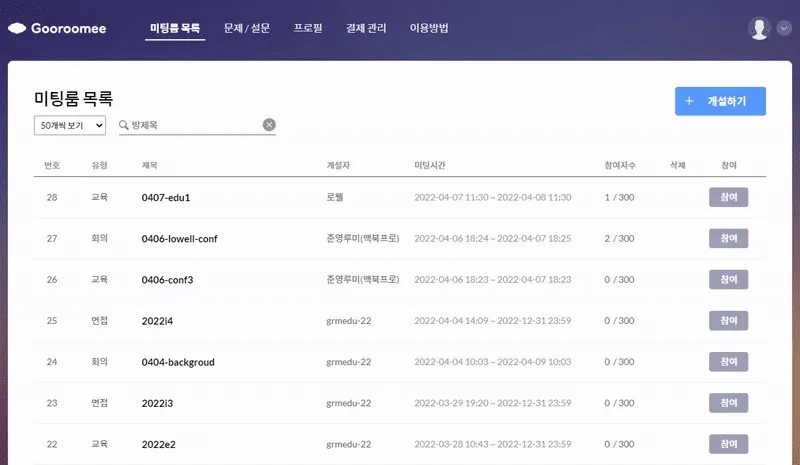800x465 pixels.
Task: Go to the 프로필 menu
Action: (x=308, y=28)
